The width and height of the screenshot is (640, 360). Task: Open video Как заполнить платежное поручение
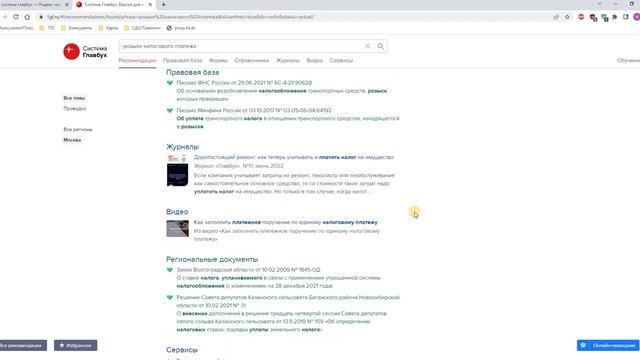tap(286, 222)
